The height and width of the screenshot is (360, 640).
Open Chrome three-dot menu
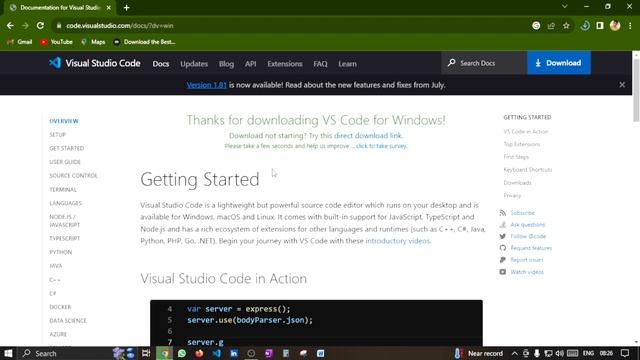click(x=630, y=25)
